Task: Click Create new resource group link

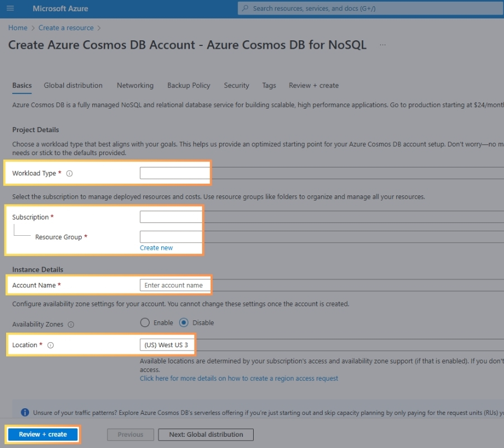Action: pyautogui.click(x=156, y=248)
